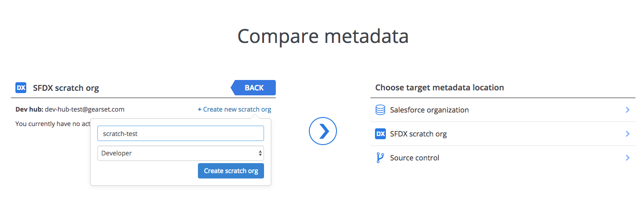The height and width of the screenshot is (216, 644).
Task: Click the Salesforce organization database icon
Action: click(380, 110)
